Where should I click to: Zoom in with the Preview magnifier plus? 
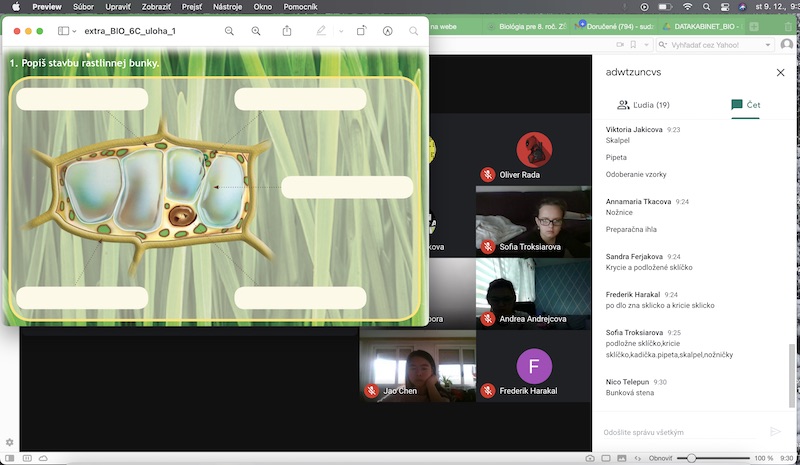click(x=256, y=31)
